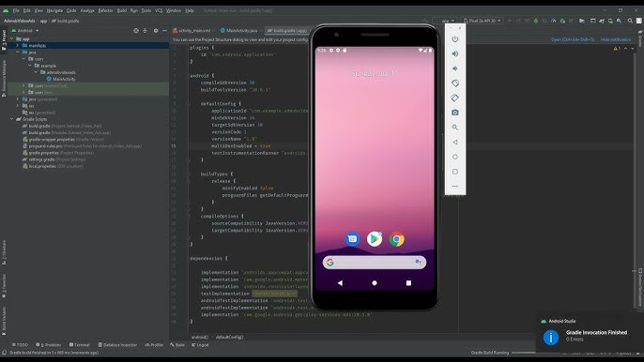Click Gradle Invocation Finished notification
This screenshot has height=362, width=644.
point(590,332)
